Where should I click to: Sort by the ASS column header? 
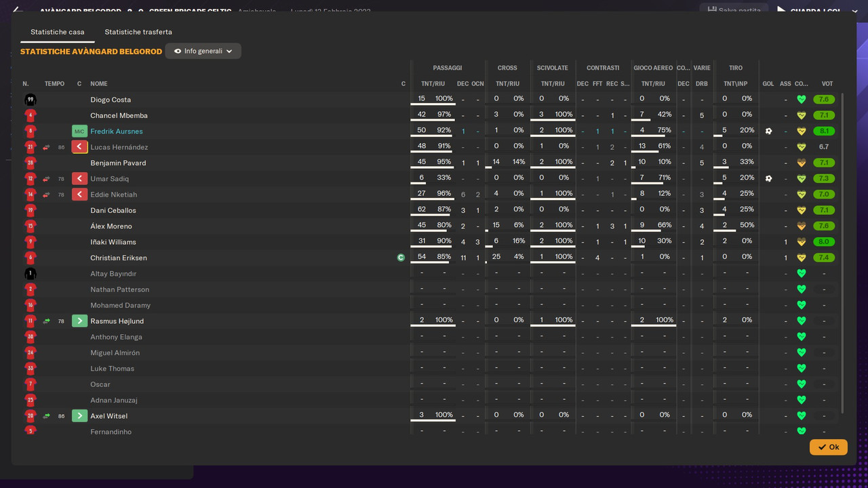pyautogui.click(x=785, y=84)
